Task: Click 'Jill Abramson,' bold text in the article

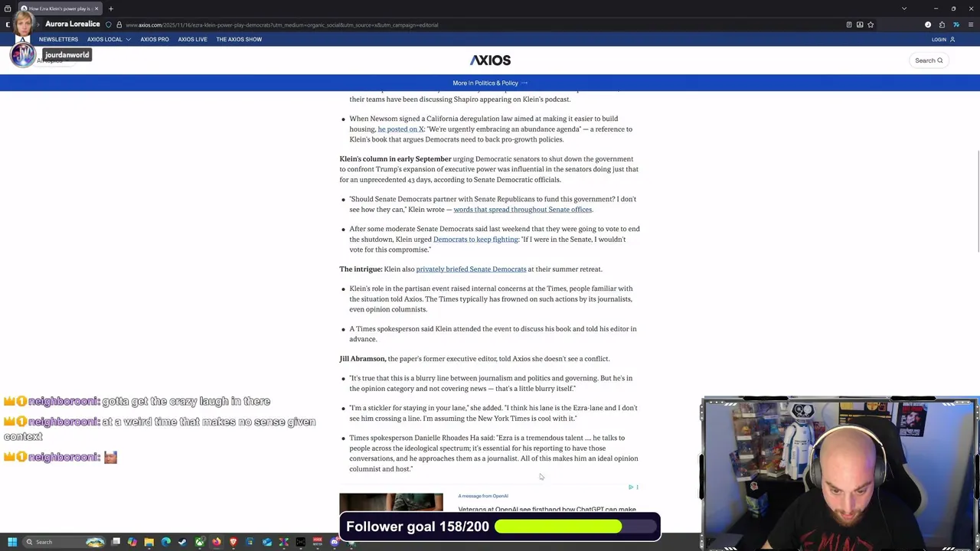Action: pyautogui.click(x=363, y=359)
